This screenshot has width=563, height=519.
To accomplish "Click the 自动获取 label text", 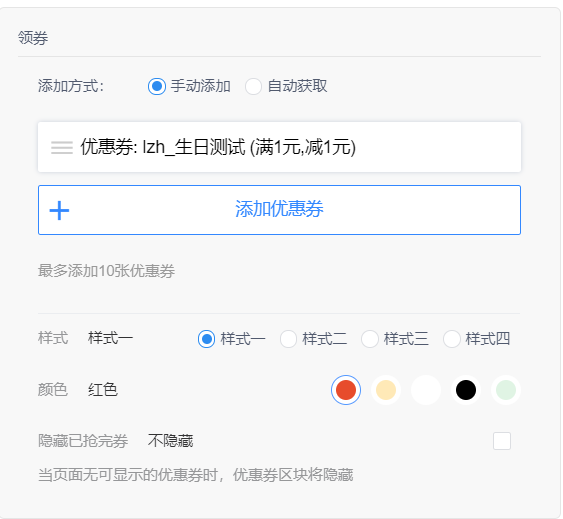I will pos(297,87).
